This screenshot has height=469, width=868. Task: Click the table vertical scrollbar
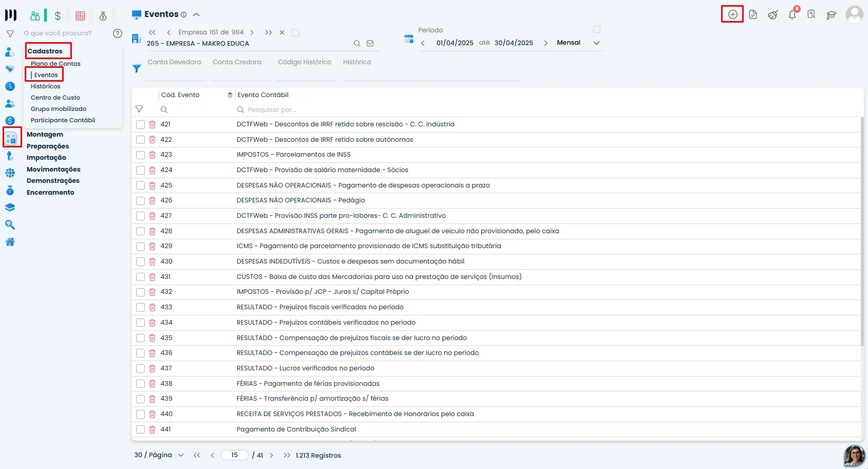coord(862,231)
